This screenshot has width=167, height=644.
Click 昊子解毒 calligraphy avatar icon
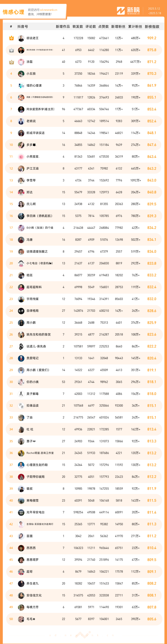(x=21, y=394)
